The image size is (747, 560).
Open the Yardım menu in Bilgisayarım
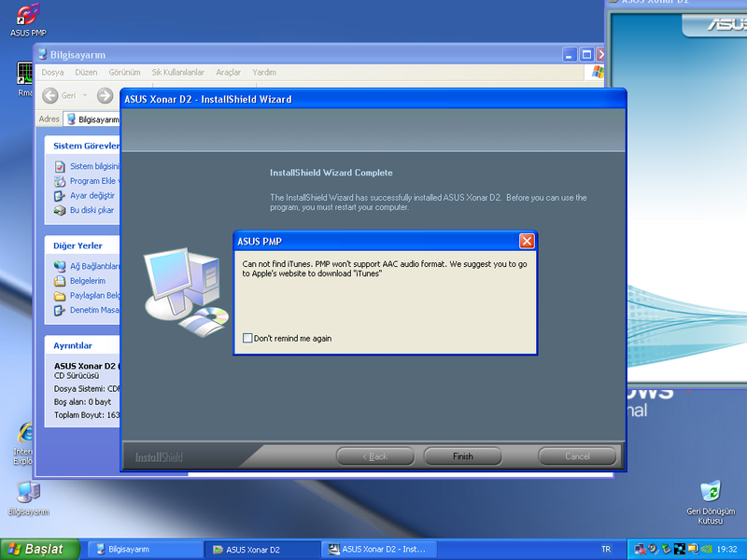pyautogui.click(x=264, y=73)
